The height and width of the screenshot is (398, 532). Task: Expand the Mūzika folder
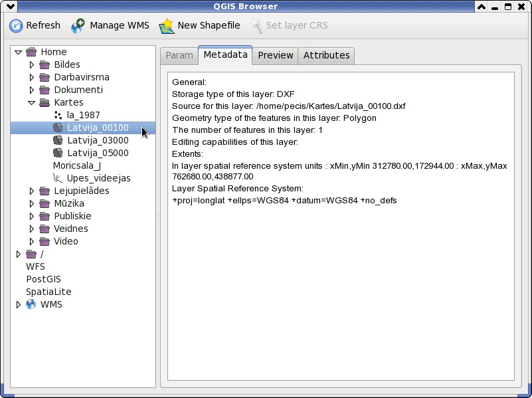click(x=32, y=203)
